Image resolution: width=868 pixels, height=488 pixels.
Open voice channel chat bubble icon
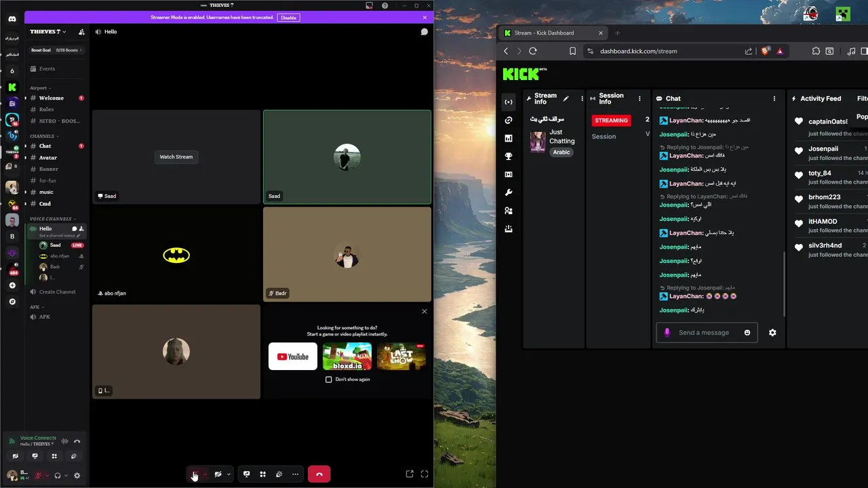point(424,32)
